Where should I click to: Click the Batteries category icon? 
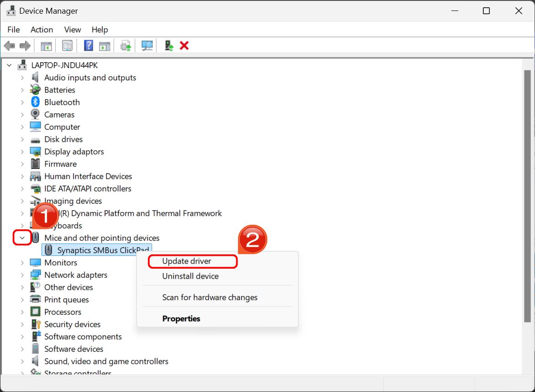(35, 90)
